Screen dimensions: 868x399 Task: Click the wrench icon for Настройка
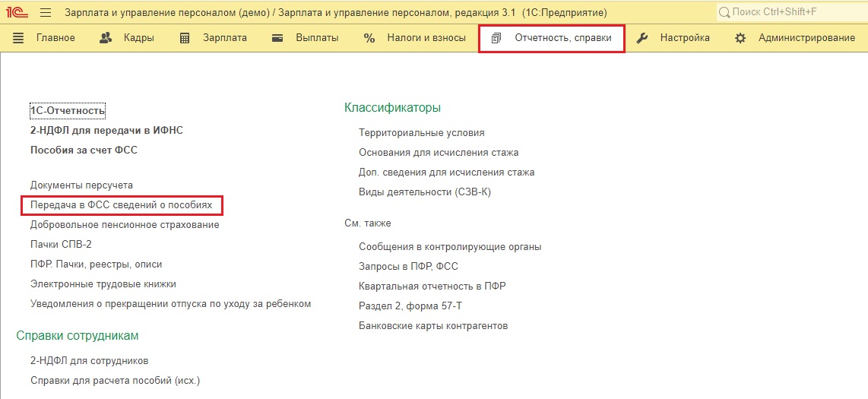[x=642, y=38]
